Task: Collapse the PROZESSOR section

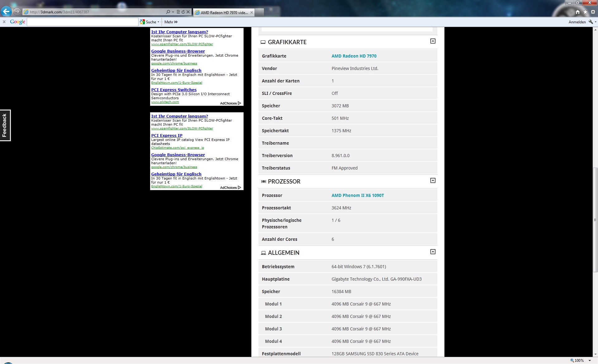Action: click(433, 180)
